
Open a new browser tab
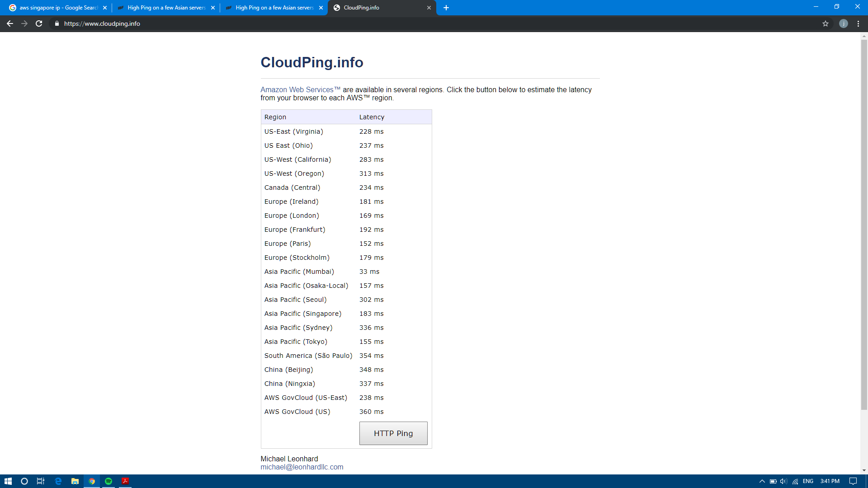(x=446, y=8)
